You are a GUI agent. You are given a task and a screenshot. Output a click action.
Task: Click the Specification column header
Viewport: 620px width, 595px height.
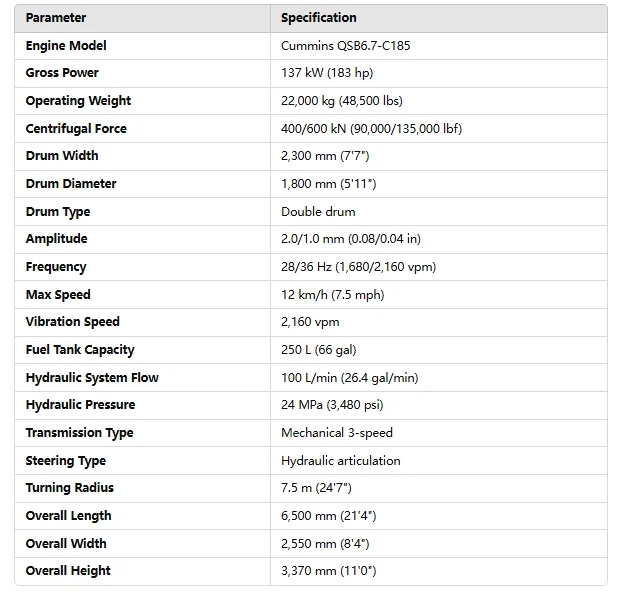point(318,18)
